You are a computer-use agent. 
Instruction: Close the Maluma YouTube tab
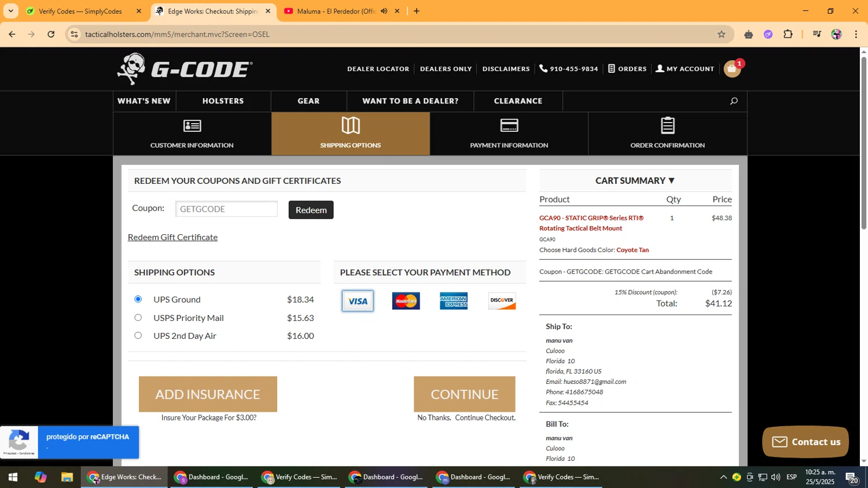pyautogui.click(x=397, y=11)
